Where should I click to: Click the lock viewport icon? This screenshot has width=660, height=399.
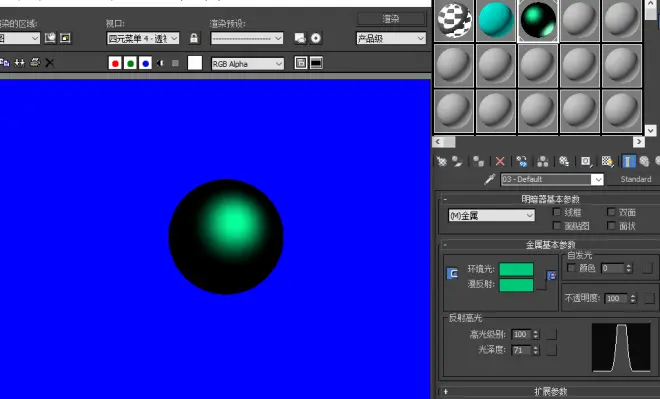pos(194,38)
